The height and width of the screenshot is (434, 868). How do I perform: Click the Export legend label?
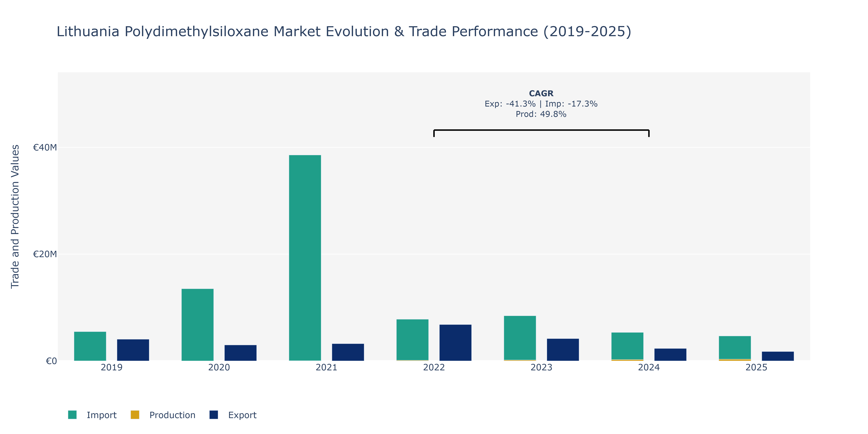click(x=242, y=415)
